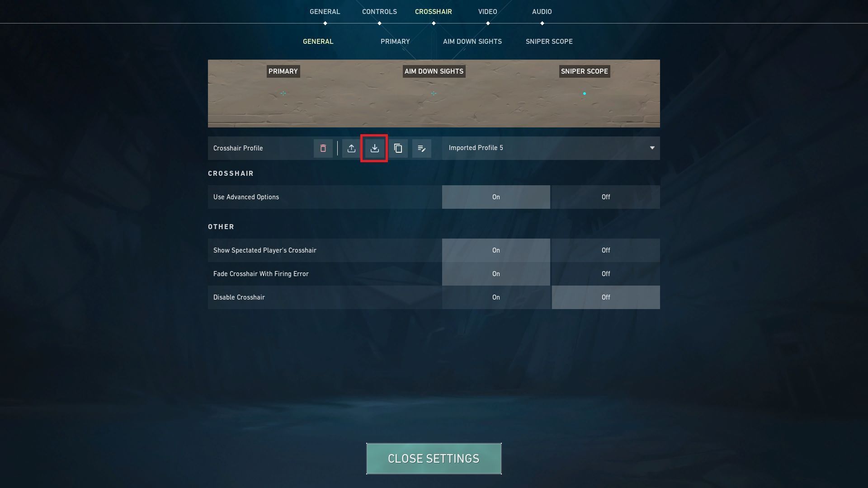Expand the Crosshair Profile dropdown
This screenshot has width=868, height=488.
click(651, 148)
